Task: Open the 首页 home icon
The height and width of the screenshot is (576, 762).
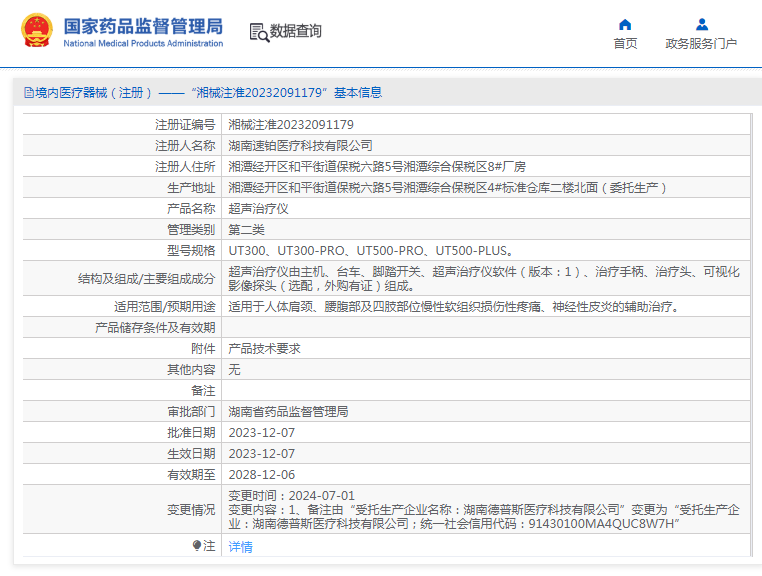Action: pos(625,24)
